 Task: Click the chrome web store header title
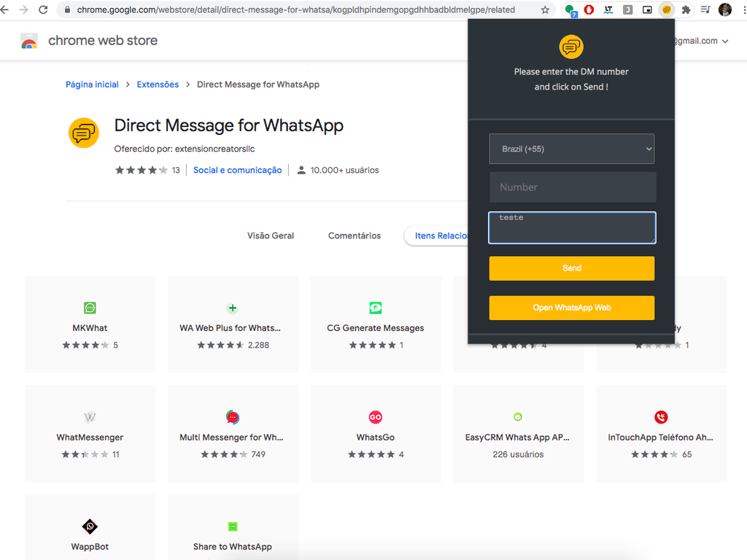[103, 41]
